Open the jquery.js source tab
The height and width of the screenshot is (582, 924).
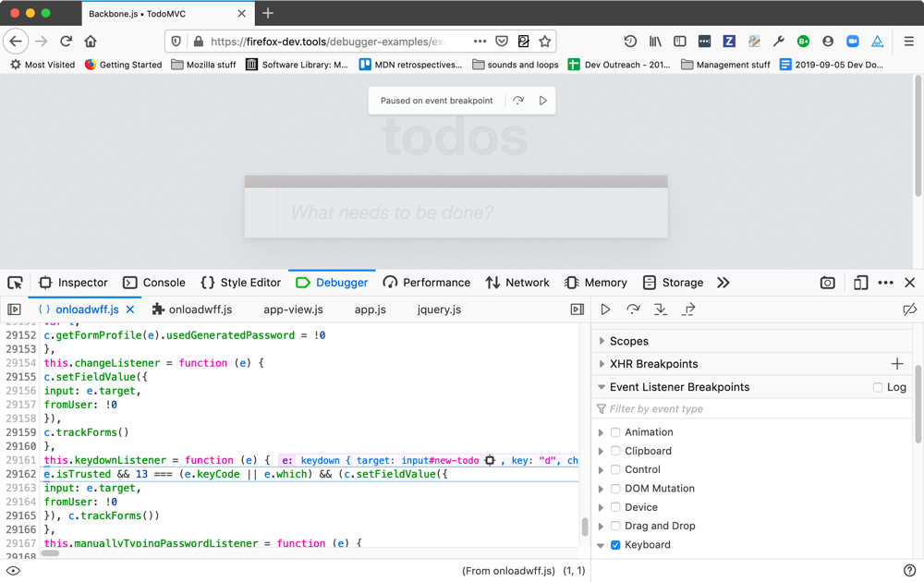438,309
